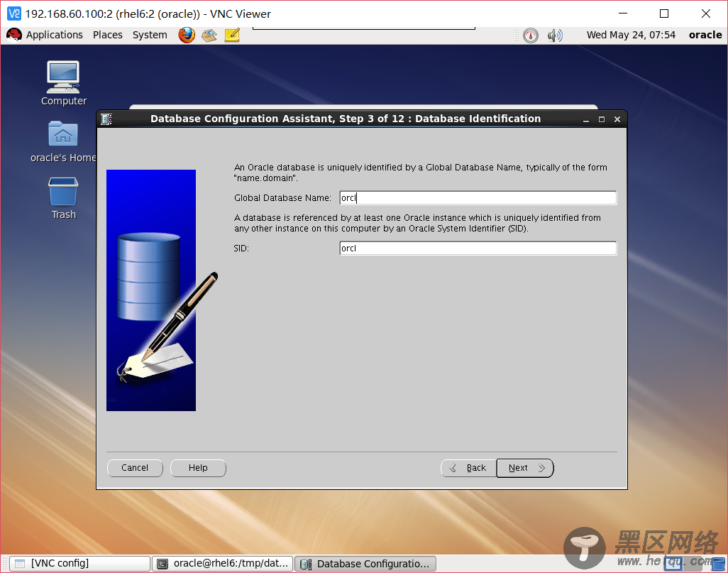Viewport: 728px width, 573px height.
Task: Launch Firefox from the top panel
Action: tap(187, 35)
